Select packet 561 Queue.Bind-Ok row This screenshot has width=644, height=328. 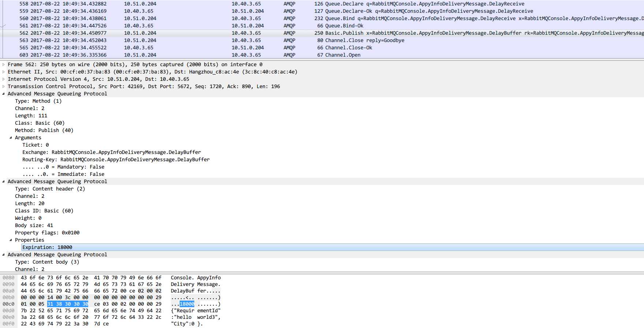coord(322,26)
